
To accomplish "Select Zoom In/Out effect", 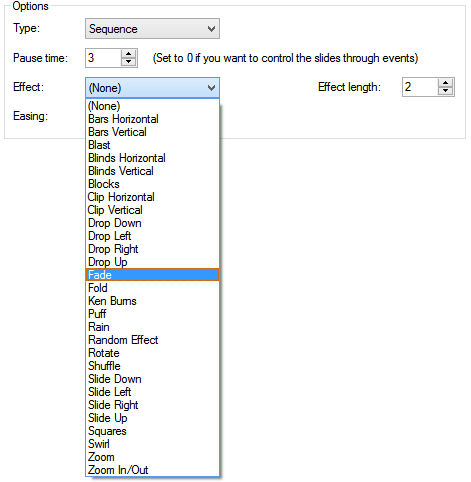I will [152, 470].
